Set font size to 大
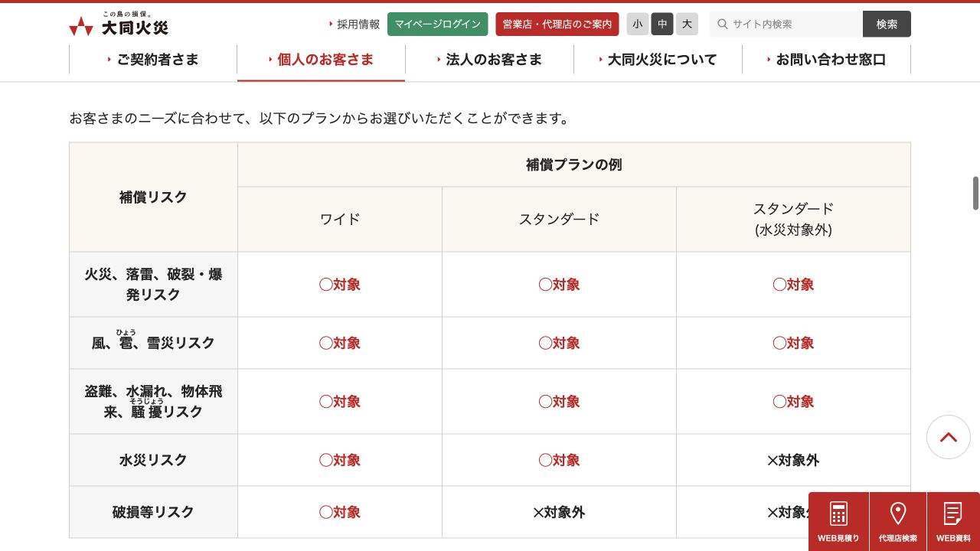Image resolution: width=980 pixels, height=551 pixels. pyautogui.click(x=687, y=24)
